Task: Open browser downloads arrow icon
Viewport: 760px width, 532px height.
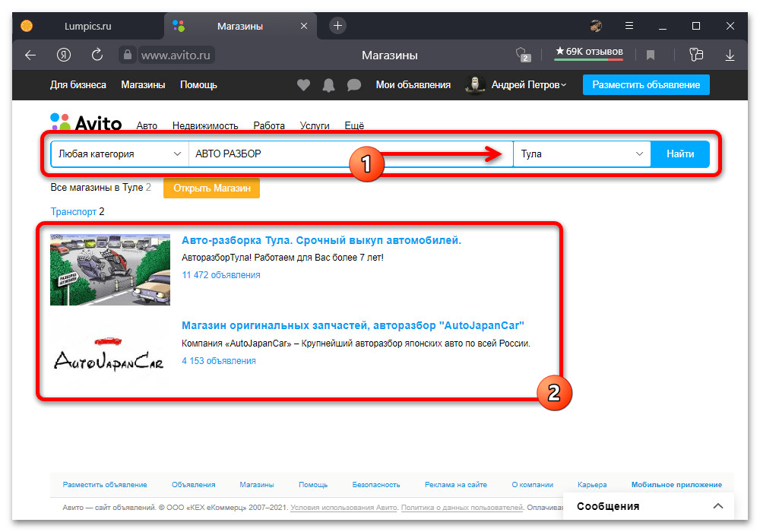Action: point(730,55)
